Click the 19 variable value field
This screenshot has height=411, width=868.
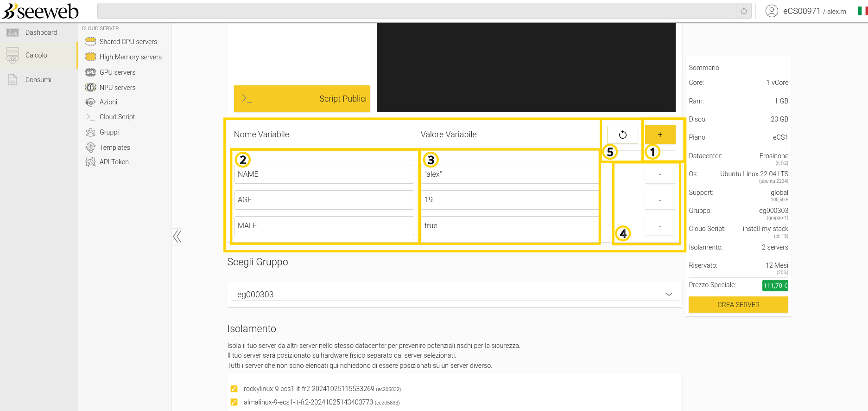tap(510, 200)
